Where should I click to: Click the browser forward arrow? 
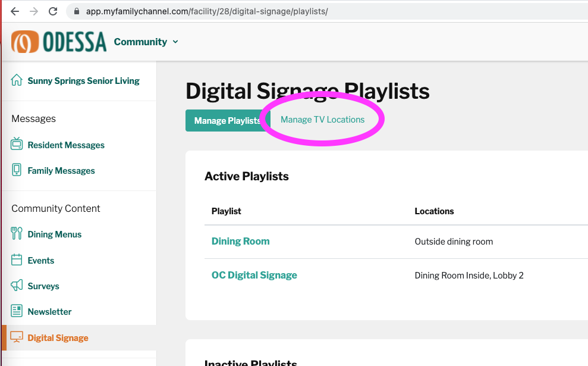(x=34, y=11)
